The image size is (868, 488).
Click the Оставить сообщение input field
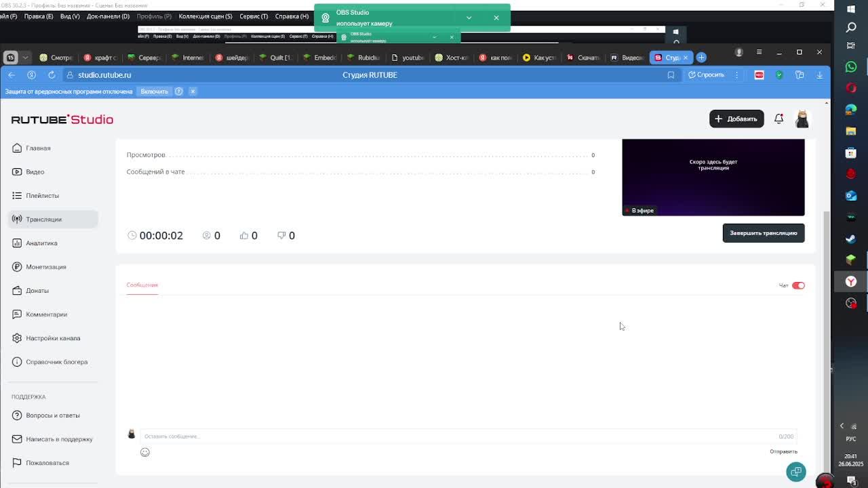click(x=468, y=436)
